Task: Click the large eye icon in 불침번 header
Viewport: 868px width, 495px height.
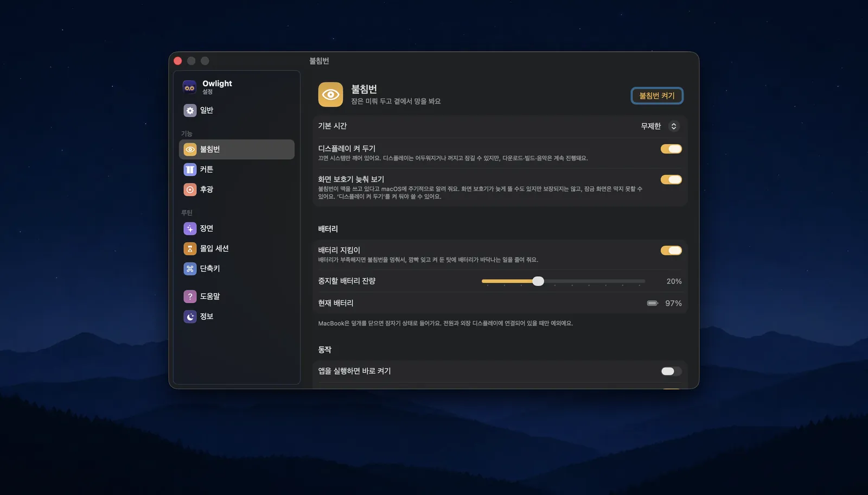Action: (330, 94)
